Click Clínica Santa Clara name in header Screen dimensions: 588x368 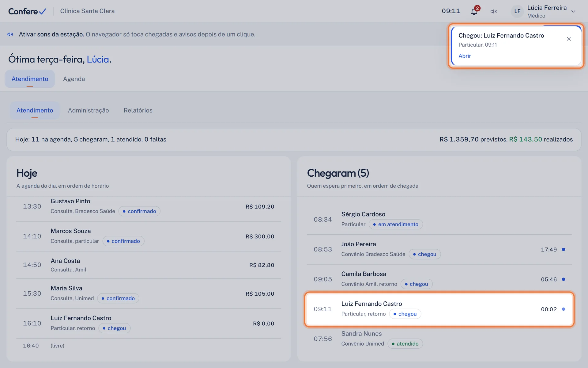87,11
